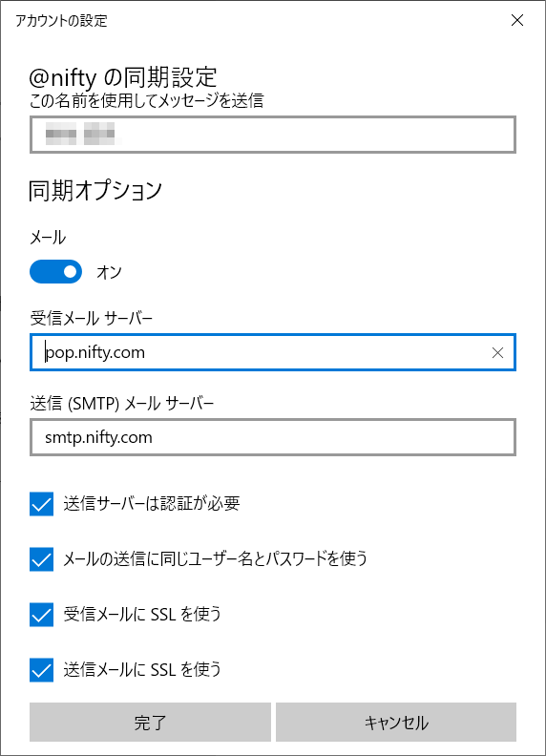Disable 送信メールに SSL を使う checkbox
Screen dimensions: 546x756
tap(41, 670)
